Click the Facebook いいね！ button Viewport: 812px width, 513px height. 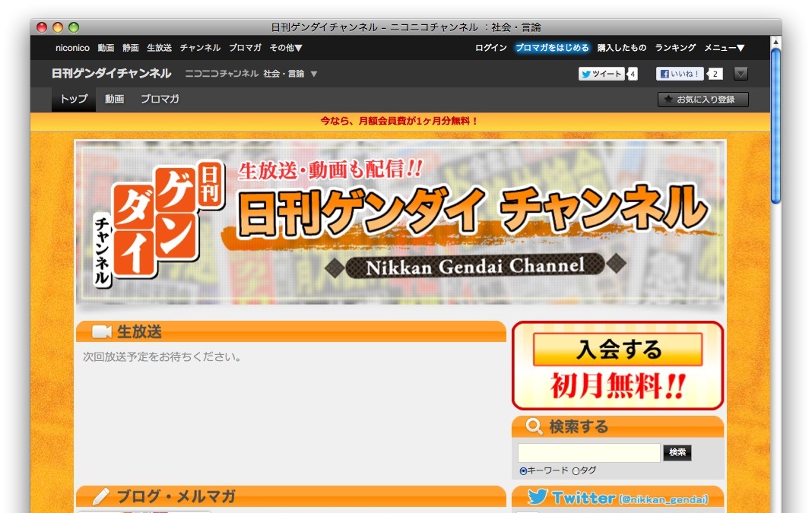680,74
